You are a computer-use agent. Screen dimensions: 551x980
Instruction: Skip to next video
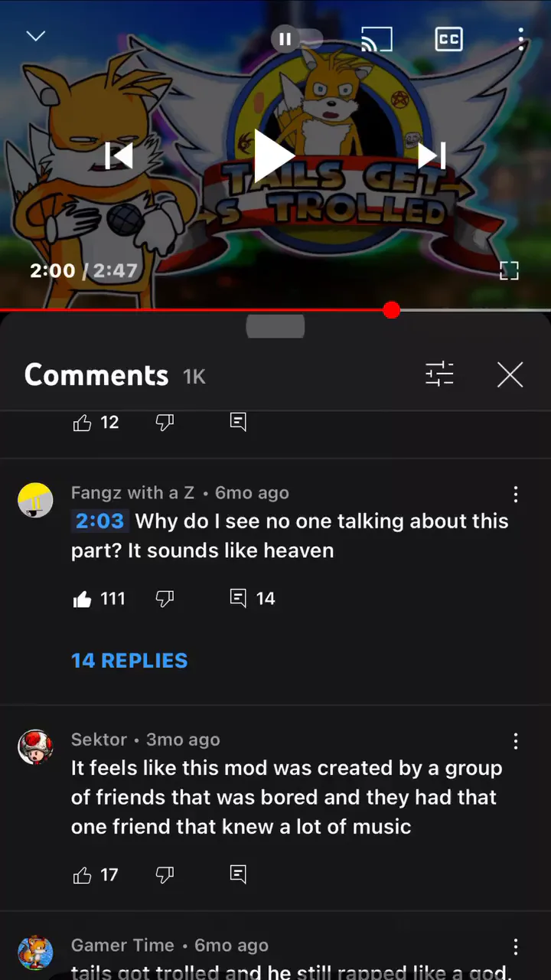coord(432,156)
